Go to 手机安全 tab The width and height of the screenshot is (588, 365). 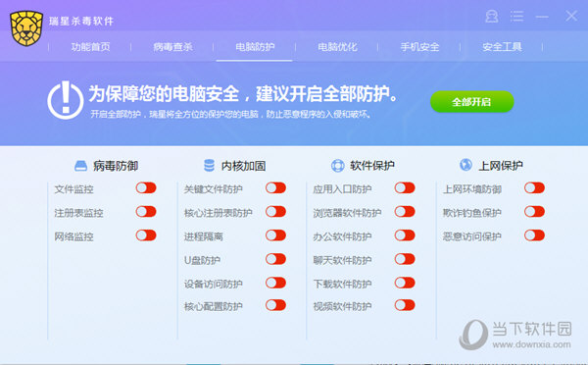point(419,47)
